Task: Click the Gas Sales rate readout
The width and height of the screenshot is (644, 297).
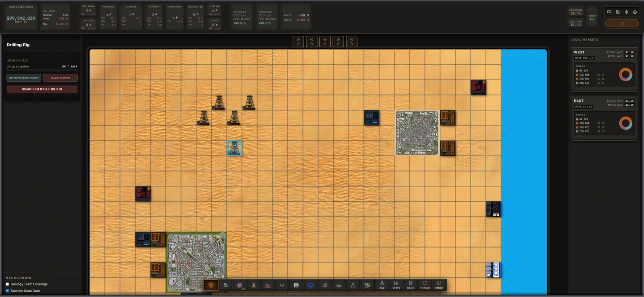Action: [264, 15]
